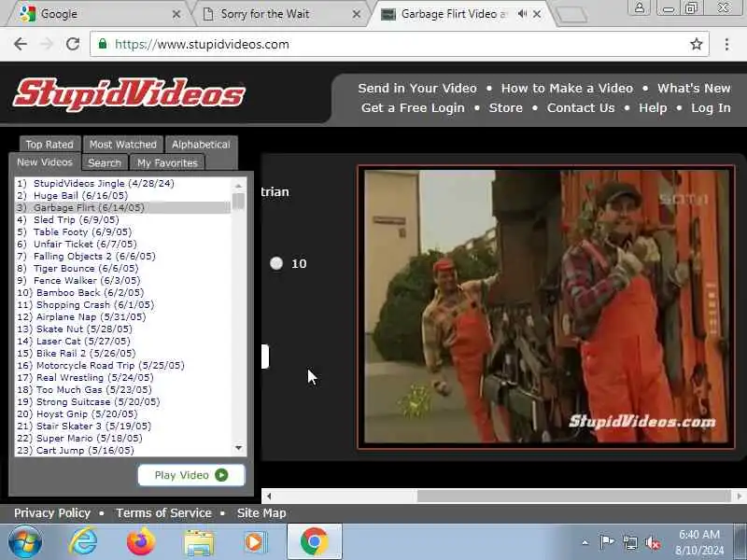Click the browser back arrow
The height and width of the screenshot is (560, 747).
point(20,44)
